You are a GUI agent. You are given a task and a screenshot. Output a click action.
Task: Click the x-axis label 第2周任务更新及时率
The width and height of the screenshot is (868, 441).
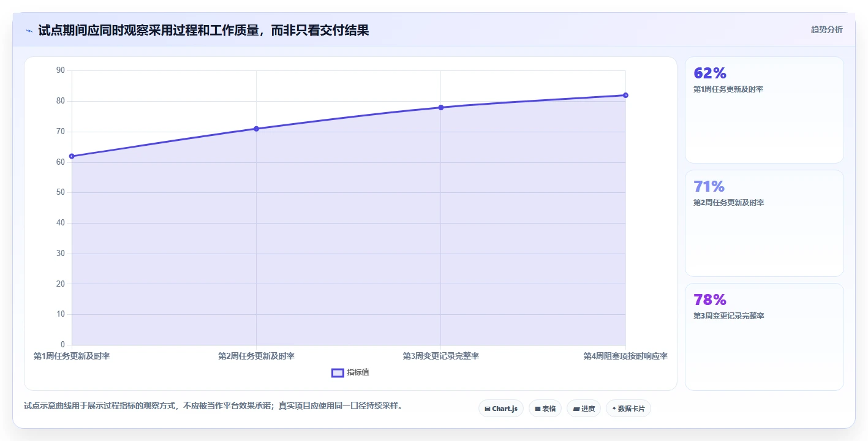[x=256, y=356]
